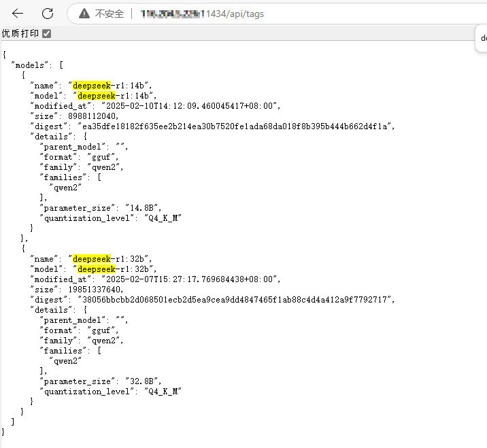Click the digest hash starting with 38056bbc

coord(235,299)
